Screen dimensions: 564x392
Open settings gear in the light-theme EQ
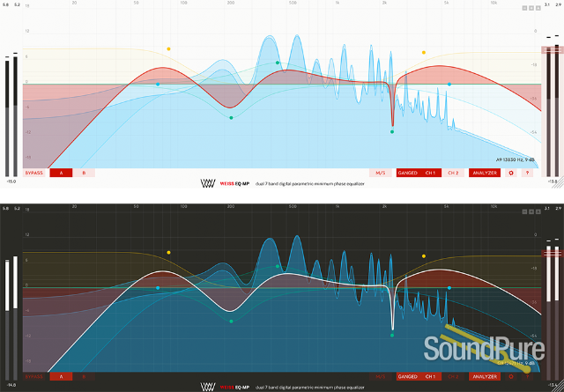tap(509, 174)
